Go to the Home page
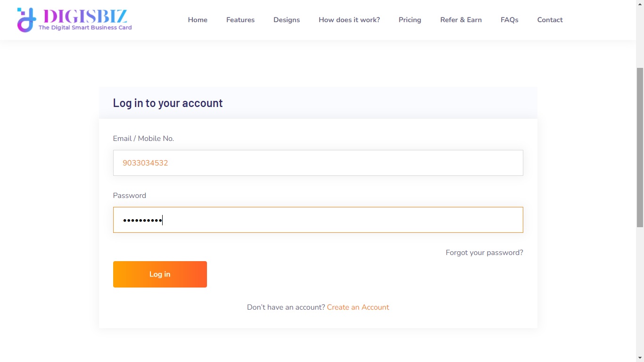This screenshot has width=644, height=362. pyautogui.click(x=198, y=20)
